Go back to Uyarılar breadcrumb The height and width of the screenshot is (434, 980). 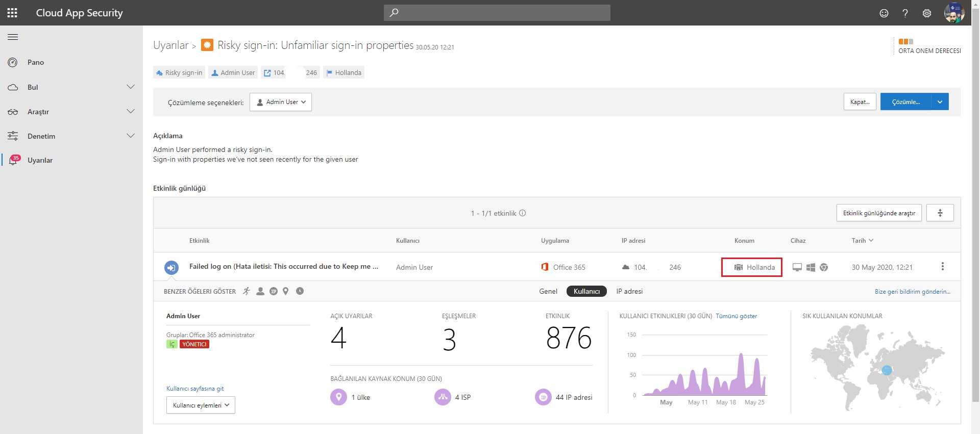tap(171, 45)
